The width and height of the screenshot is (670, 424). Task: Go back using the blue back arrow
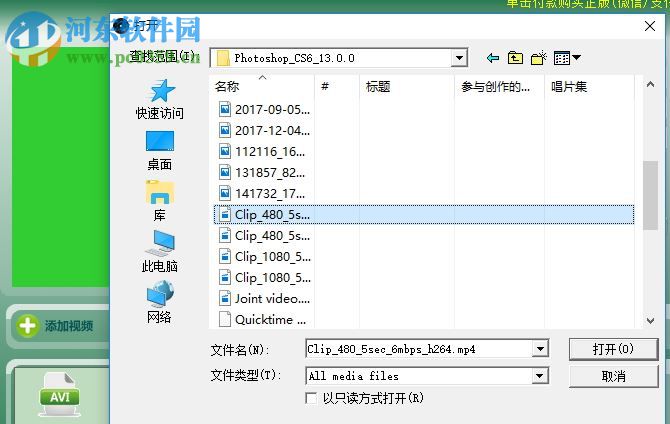point(493,58)
